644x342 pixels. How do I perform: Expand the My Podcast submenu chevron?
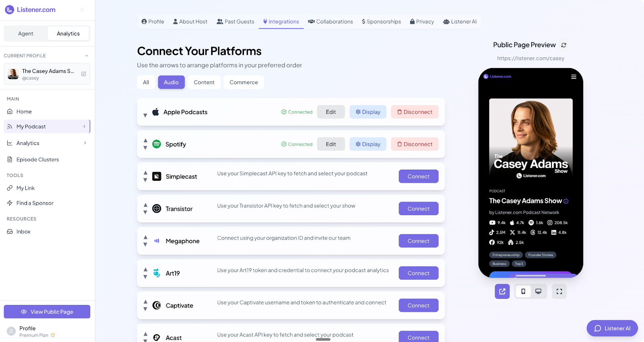pos(84,126)
